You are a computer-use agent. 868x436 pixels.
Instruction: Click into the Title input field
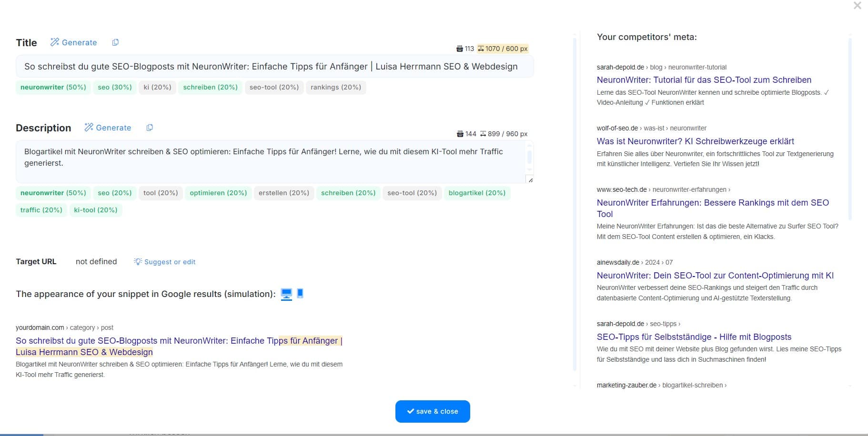274,67
